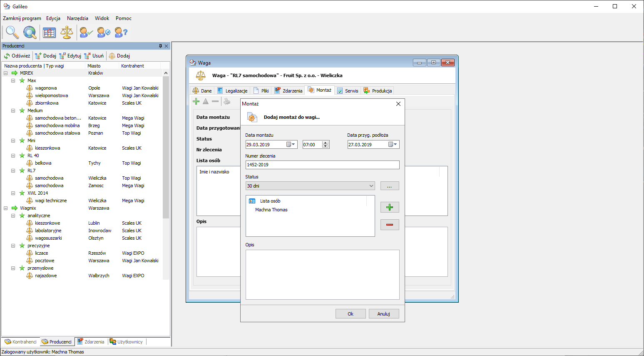Increase the montaż time spinner value

[326, 143]
